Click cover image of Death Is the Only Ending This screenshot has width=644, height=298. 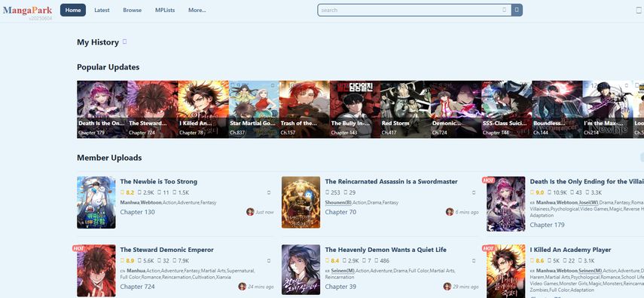point(505,204)
